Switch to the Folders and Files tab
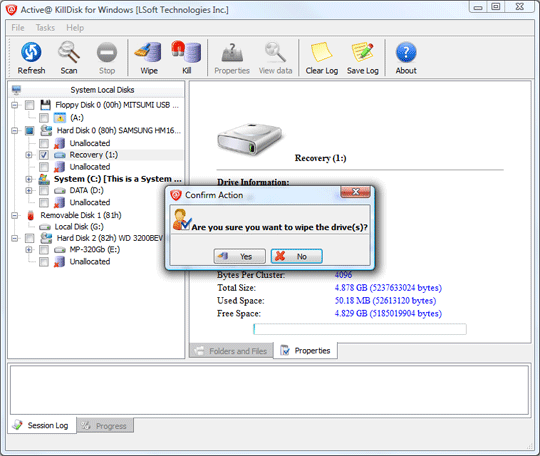The width and height of the screenshot is (540, 456). tap(231, 351)
